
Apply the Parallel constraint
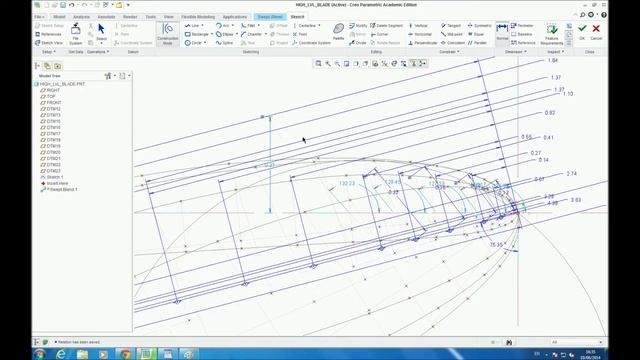477,43
